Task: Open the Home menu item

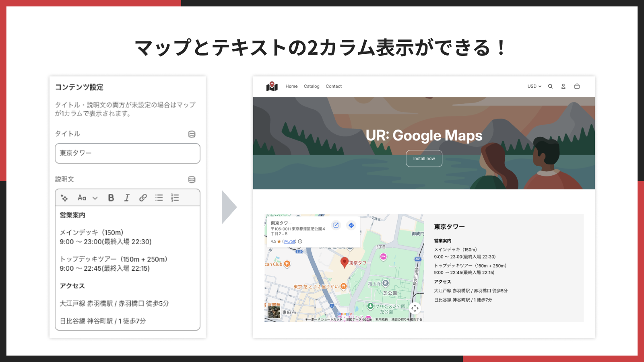Action: click(x=291, y=86)
